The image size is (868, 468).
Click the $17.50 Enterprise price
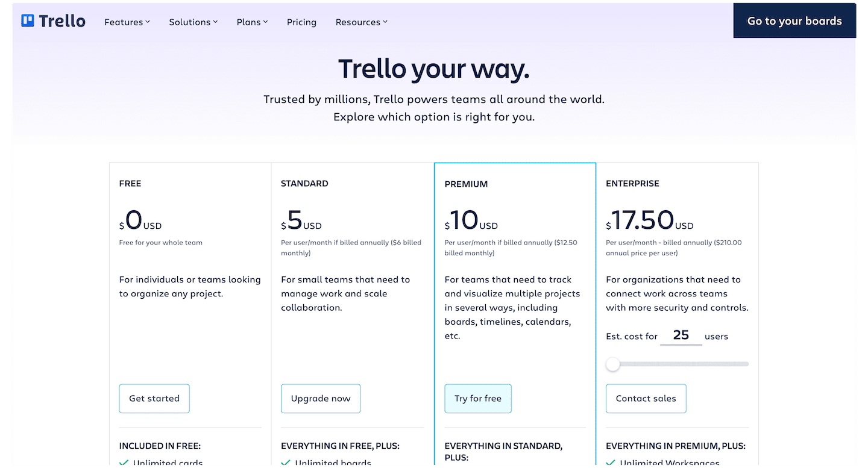(650, 220)
